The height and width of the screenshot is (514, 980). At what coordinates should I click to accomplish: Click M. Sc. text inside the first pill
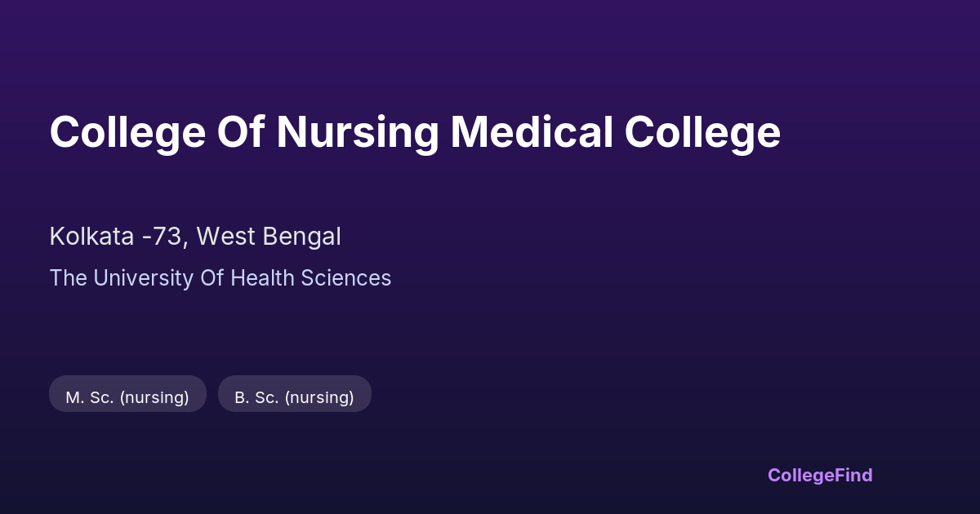[90, 397]
